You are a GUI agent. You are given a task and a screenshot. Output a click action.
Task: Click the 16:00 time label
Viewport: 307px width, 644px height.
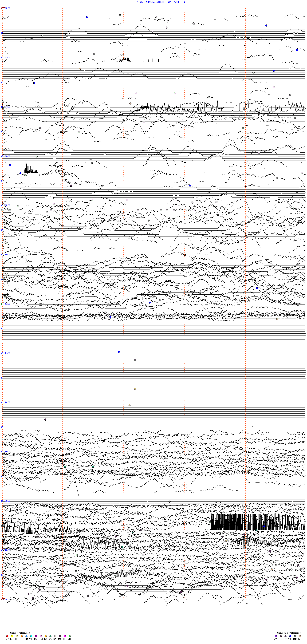[x=8, y=402]
